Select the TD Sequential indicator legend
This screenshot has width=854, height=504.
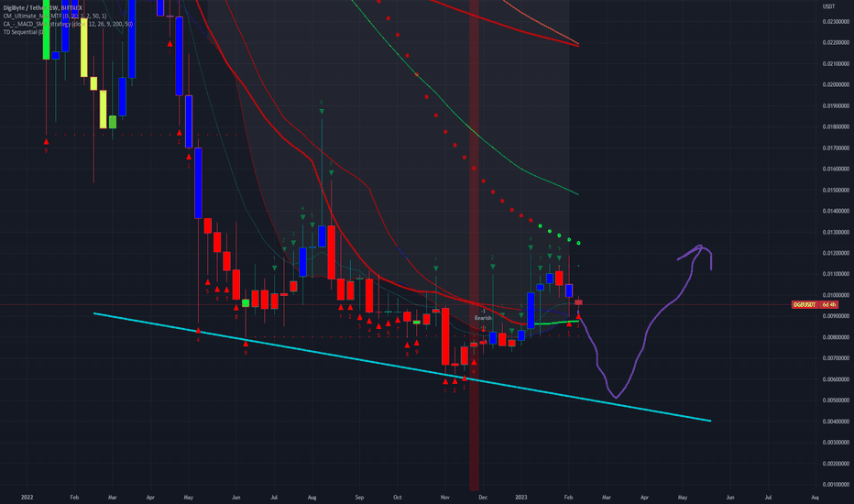(x=23, y=32)
